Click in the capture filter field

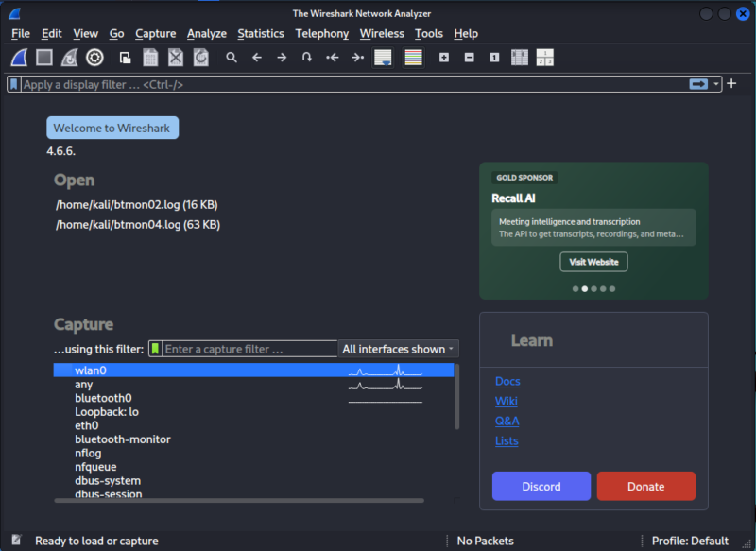click(x=249, y=349)
